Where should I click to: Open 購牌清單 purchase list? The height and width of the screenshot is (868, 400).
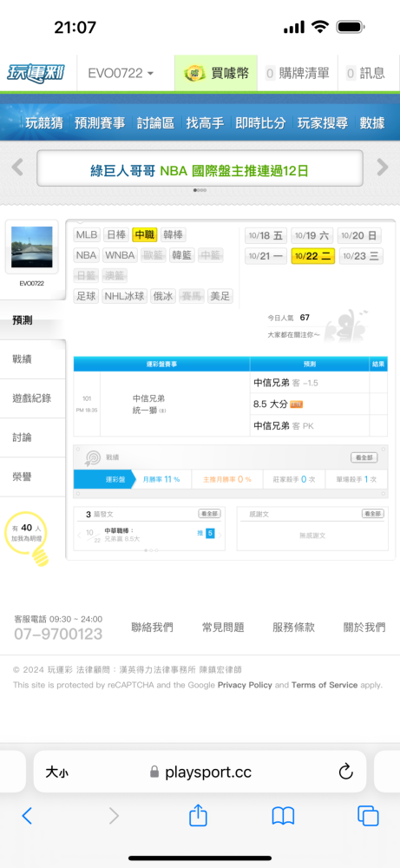tap(297, 73)
